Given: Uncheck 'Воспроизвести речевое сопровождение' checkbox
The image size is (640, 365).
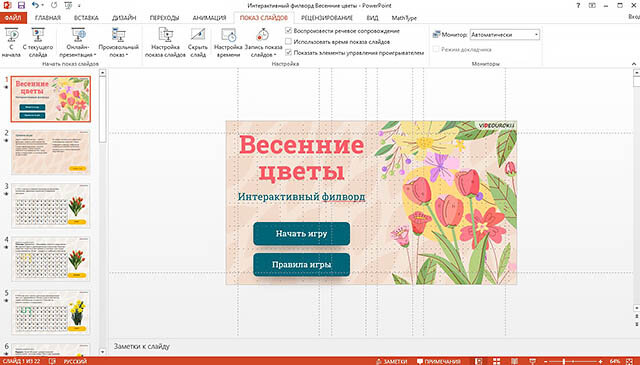Looking at the screenshot, I should pyautogui.click(x=289, y=31).
